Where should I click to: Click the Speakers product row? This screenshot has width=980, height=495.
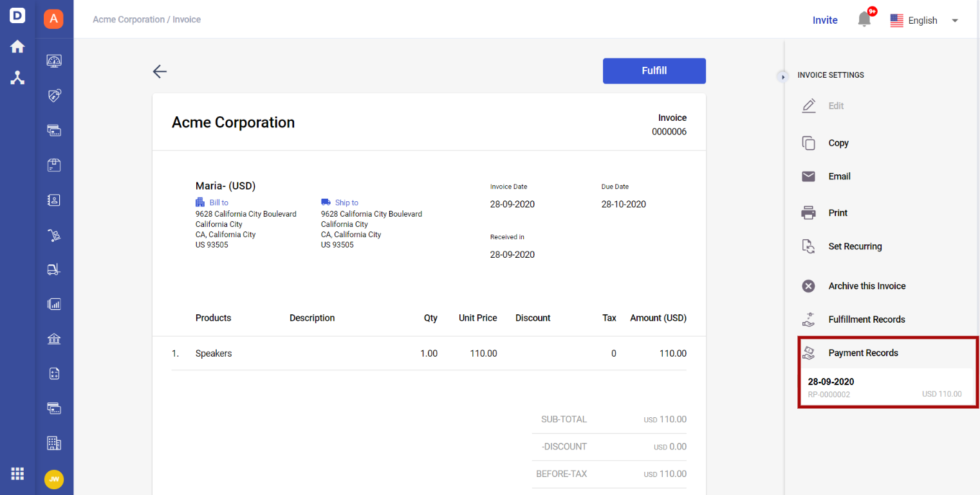point(429,354)
